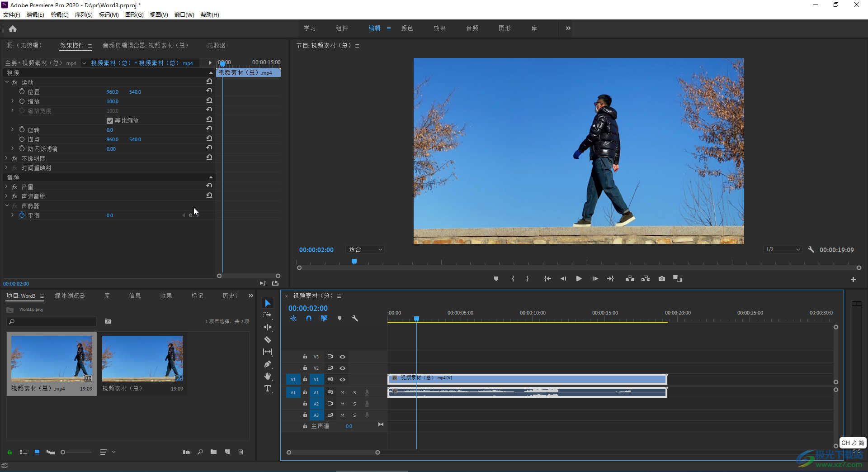Screen dimensions: 868x472
Task: Open the 媒体浏览器 panel tab
Action: 70,296
